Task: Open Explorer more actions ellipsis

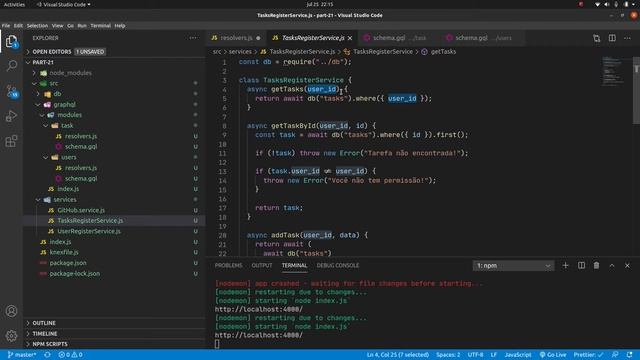Action: pyautogui.click(x=193, y=38)
